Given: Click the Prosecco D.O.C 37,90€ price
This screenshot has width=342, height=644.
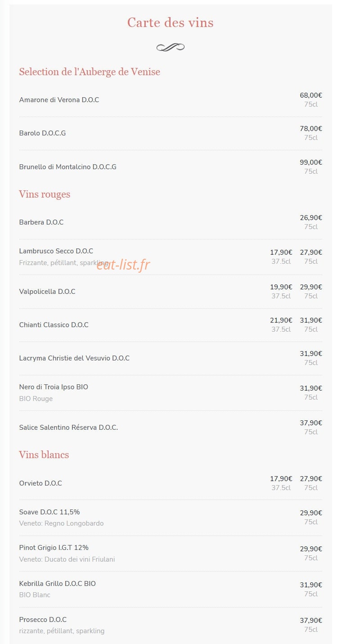Looking at the screenshot, I should tap(311, 621).
